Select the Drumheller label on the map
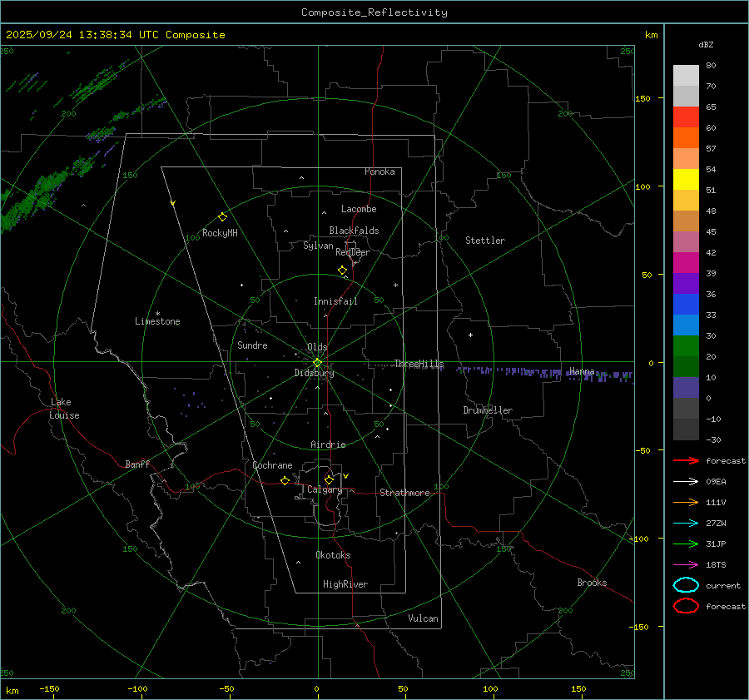Screen dimensions: 749x700 [488, 410]
